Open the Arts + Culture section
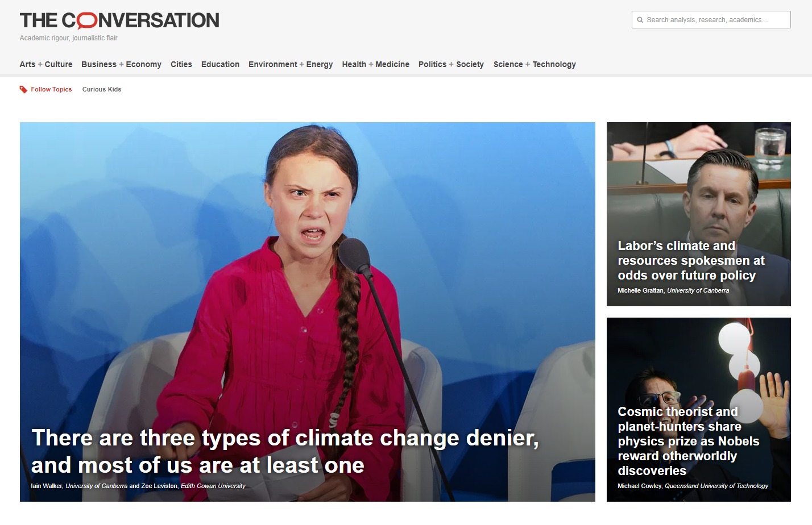The width and height of the screenshot is (812, 525). tap(46, 64)
